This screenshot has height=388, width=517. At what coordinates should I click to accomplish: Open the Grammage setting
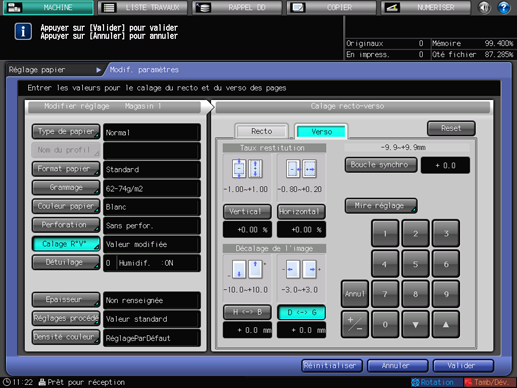[x=66, y=188]
